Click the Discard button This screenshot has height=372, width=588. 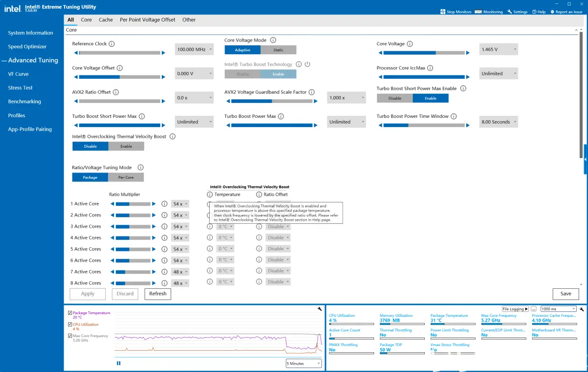pos(125,294)
